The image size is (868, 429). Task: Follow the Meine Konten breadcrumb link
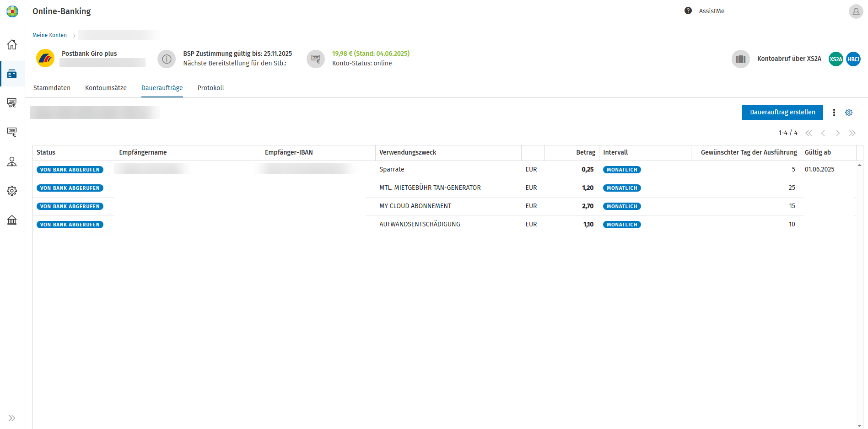tap(49, 35)
